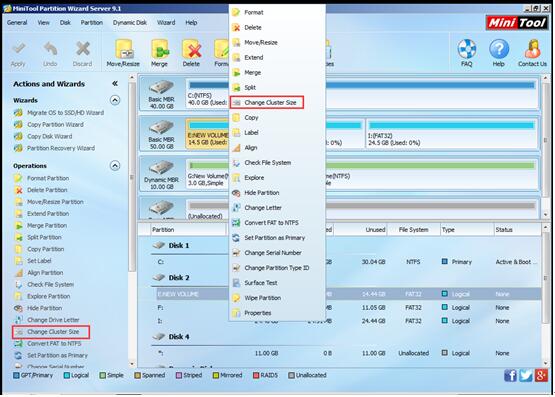Select the E:NEW VOLUME row in list

[348, 294]
